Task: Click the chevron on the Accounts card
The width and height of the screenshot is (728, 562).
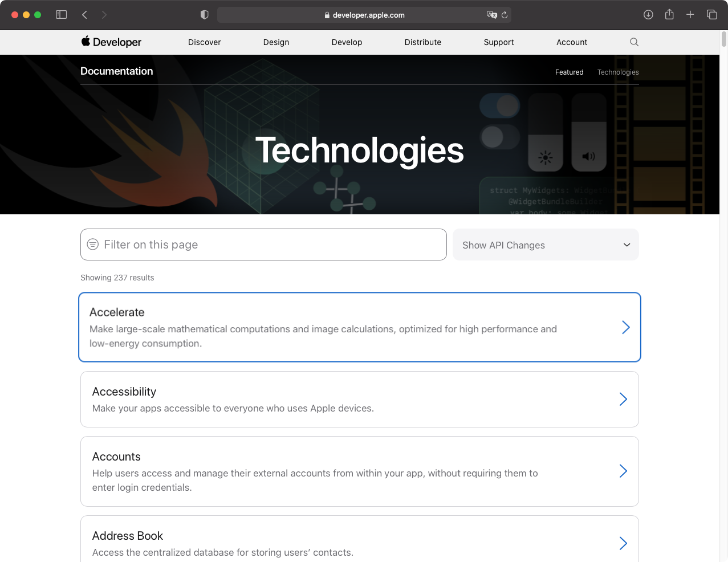Action: pos(624,471)
